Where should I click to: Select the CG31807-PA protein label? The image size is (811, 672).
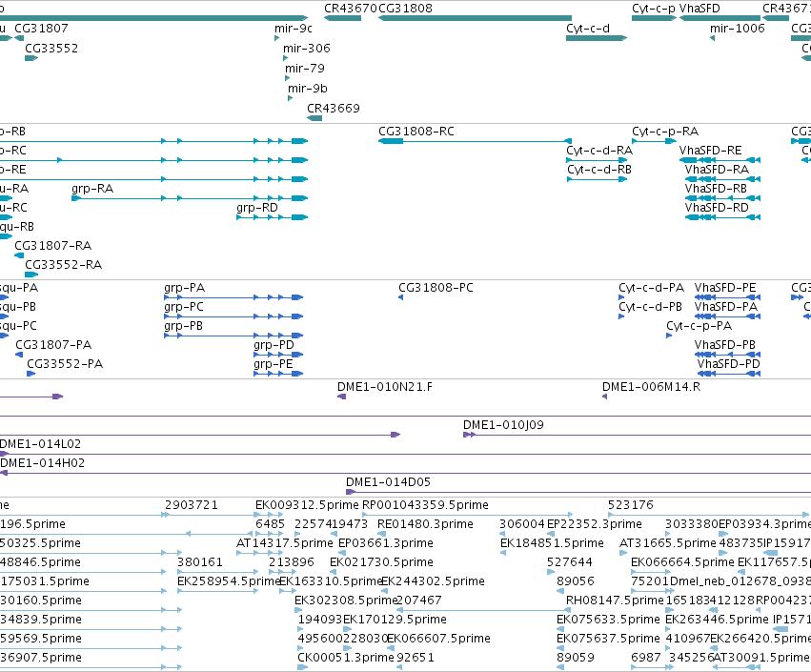[53, 345]
